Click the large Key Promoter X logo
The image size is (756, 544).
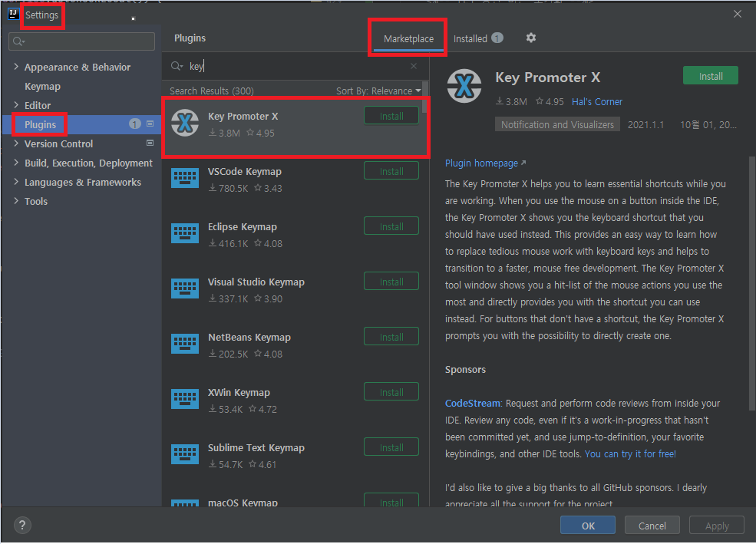click(x=464, y=86)
